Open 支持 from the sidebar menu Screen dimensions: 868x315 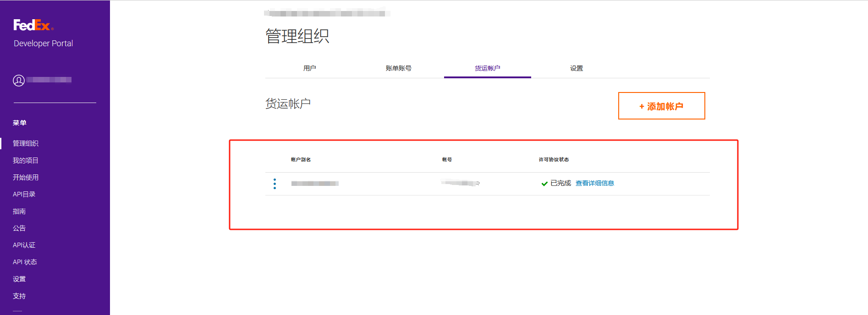coord(19,296)
